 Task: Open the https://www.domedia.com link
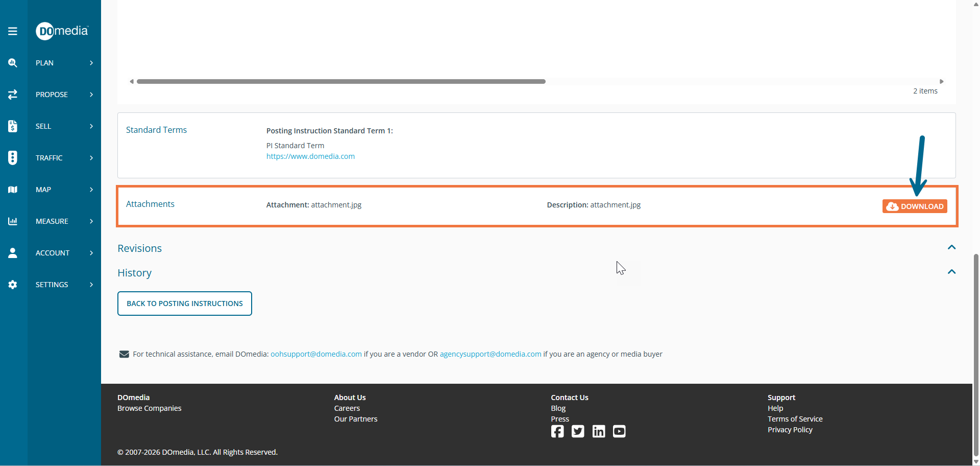[310, 156]
